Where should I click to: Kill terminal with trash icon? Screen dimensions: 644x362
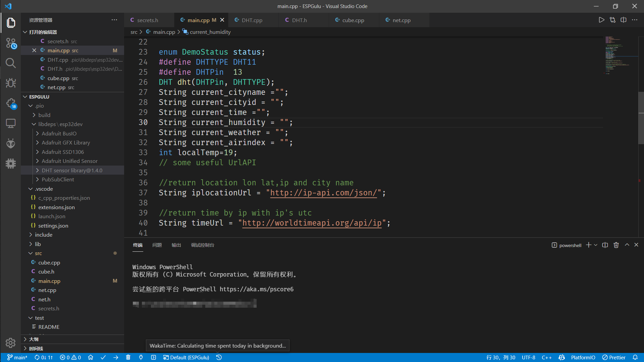tap(616, 245)
